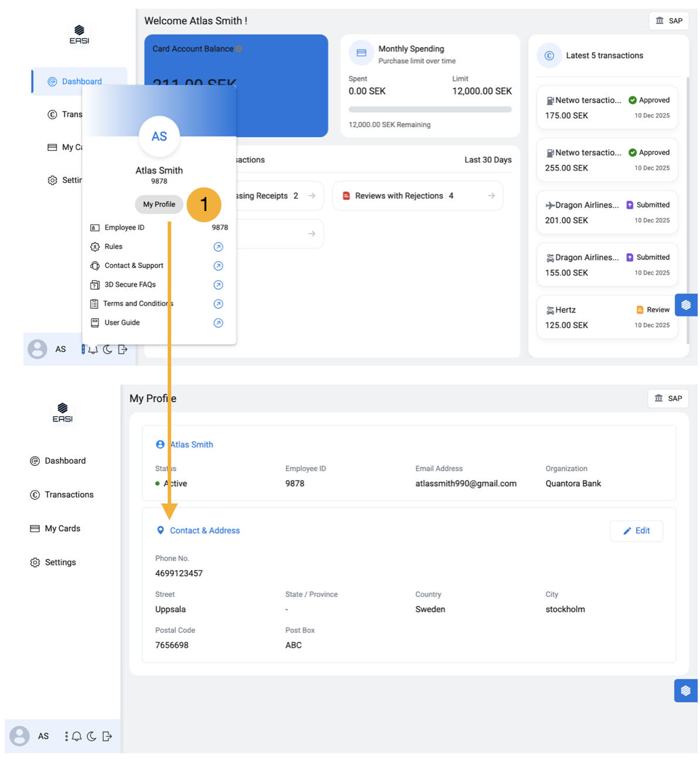This screenshot has height=769, width=700.
Task: Click Card Account Balance info icon
Action: click(239, 49)
